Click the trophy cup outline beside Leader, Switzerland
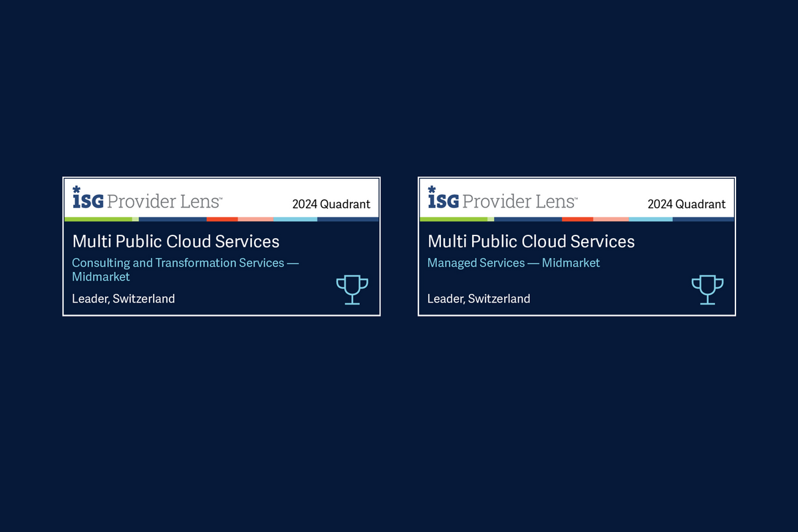798x532 pixels. (352, 289)
